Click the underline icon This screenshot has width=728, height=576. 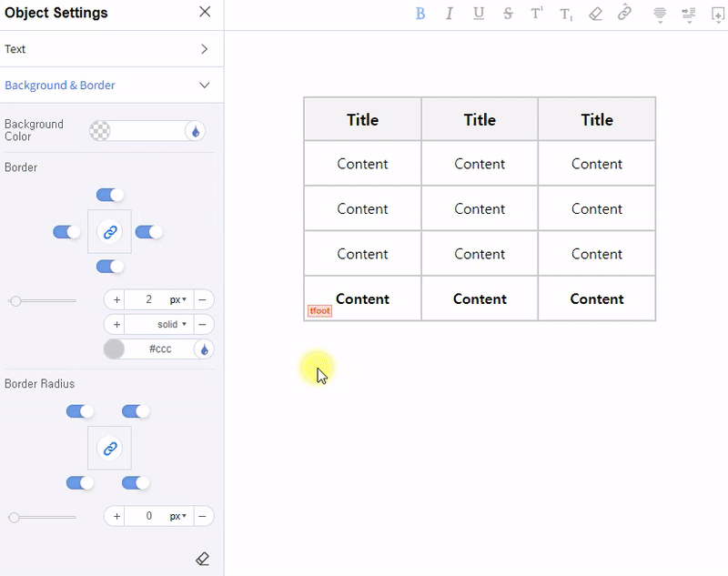click(x=479, y=14)
